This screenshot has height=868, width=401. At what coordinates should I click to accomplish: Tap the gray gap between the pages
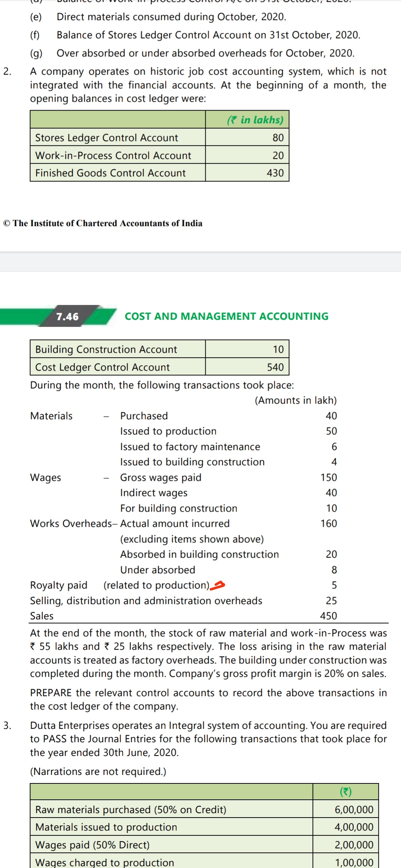[x=200, y=262]
